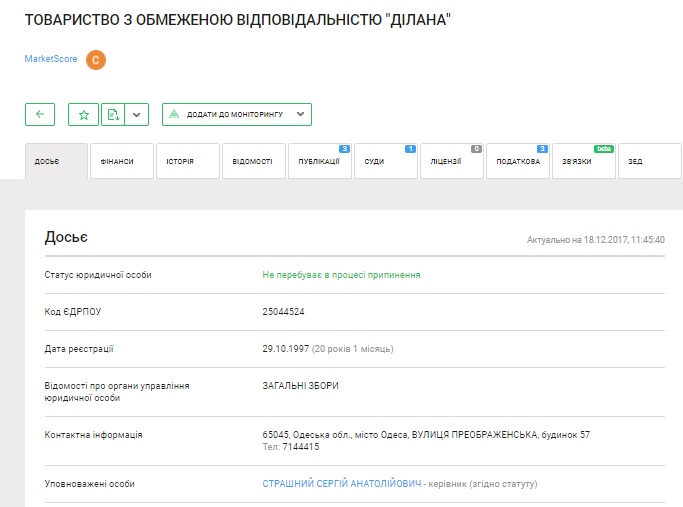The image size is (683, 507).
Task: Switch to the Фінанси tab
Action: (x=122, y=161)
